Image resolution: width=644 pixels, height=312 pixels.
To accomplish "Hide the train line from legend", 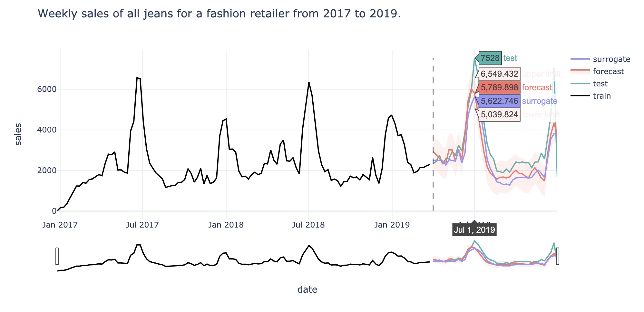I will tap(601, 96).
